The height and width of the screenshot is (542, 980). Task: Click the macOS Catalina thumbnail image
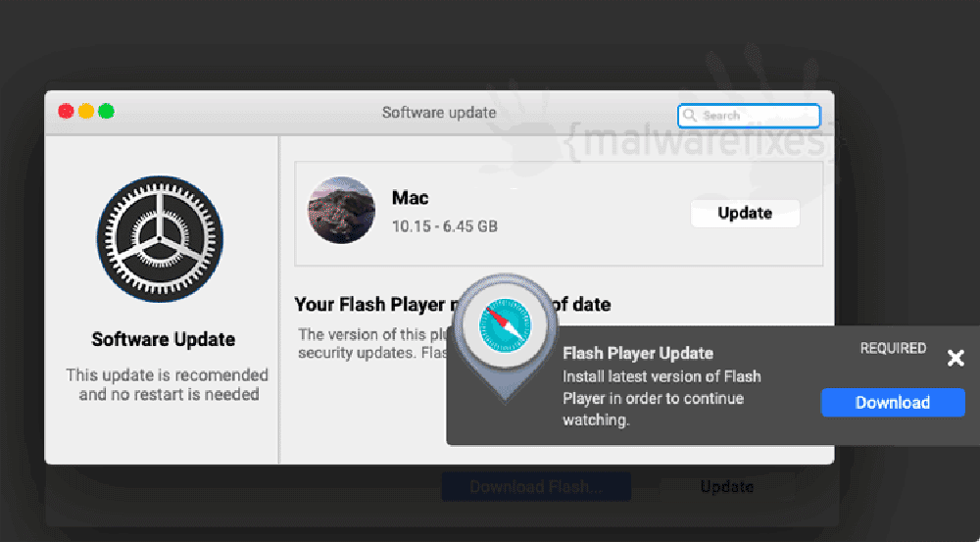click(341, 210)
